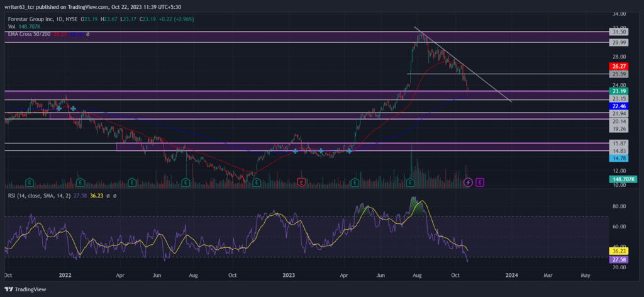Click the red 26.27 EMA price label
Viewport: 644px width, 297px height.
tap(618, 65)
